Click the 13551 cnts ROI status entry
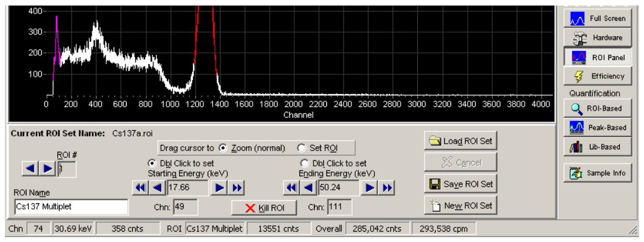Viewport: 644px width, 242px height. click(x=279, y=228)
